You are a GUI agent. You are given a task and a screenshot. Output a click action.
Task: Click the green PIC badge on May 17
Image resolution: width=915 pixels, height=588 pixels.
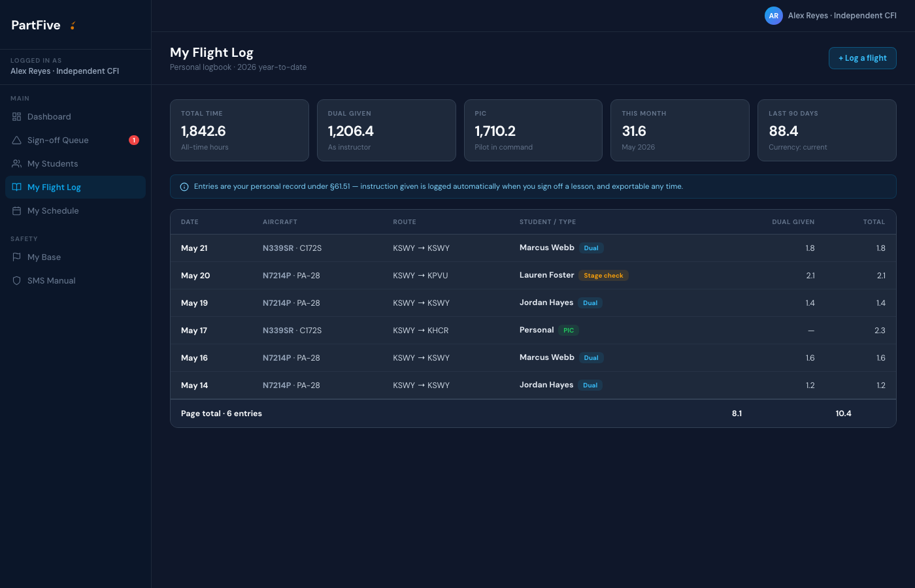pyautogui.click(x=569, y=331)
